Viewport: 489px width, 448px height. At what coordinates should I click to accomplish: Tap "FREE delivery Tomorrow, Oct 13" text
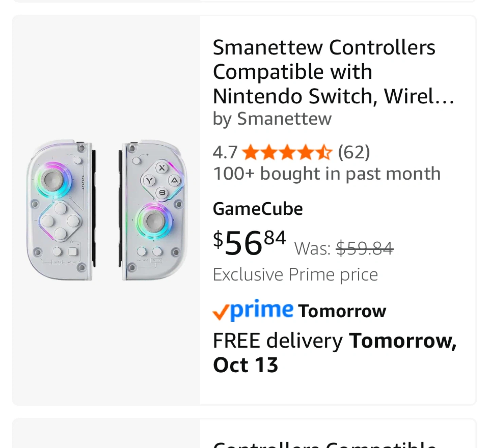pyautogui.click(x=334, y=352)
